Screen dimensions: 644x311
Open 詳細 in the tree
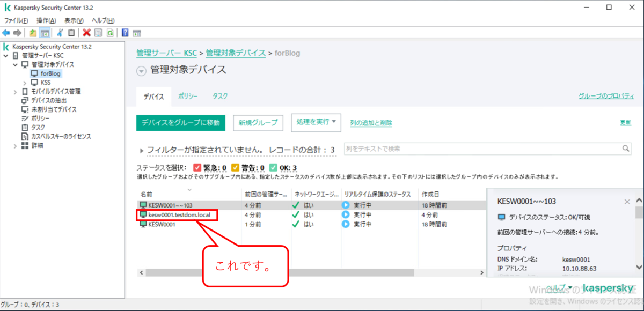37,145
